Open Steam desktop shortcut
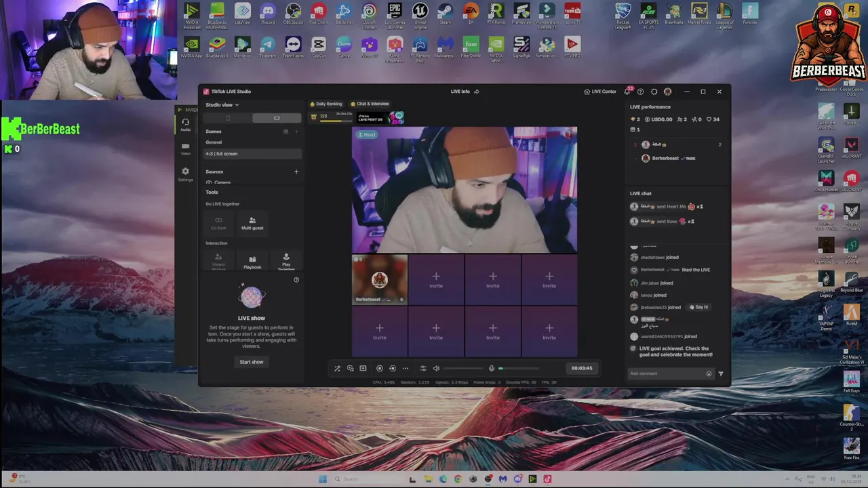868x488 pixels. click(x=446, y=14)
